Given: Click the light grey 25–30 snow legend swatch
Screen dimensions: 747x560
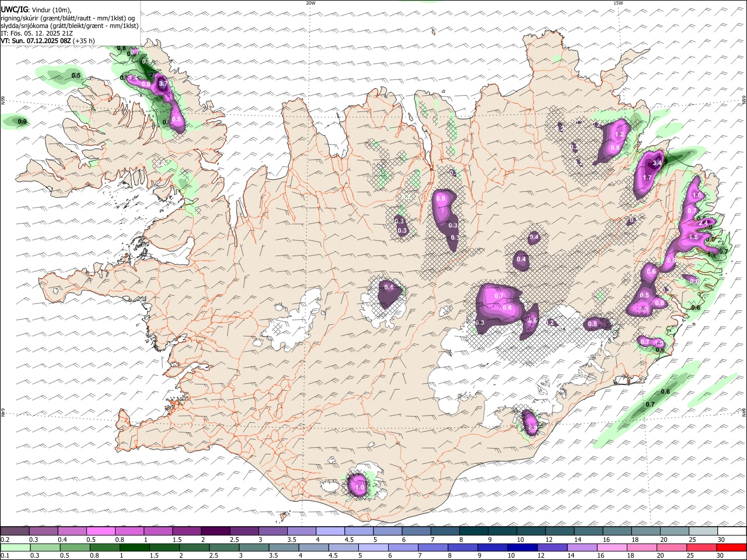Looking at the screenshot, I should (702, 531).
